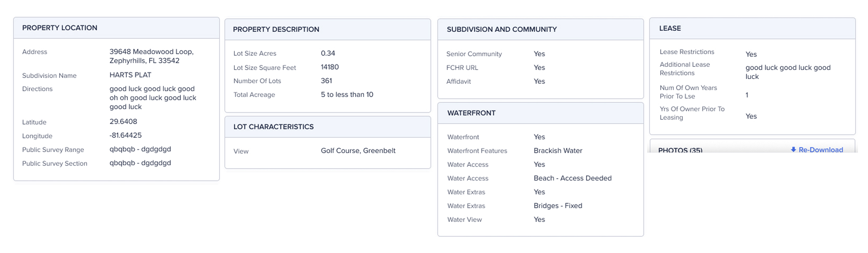Select the Lot Size Square Feet value 14180
The image size is (868, 253).
330,67
